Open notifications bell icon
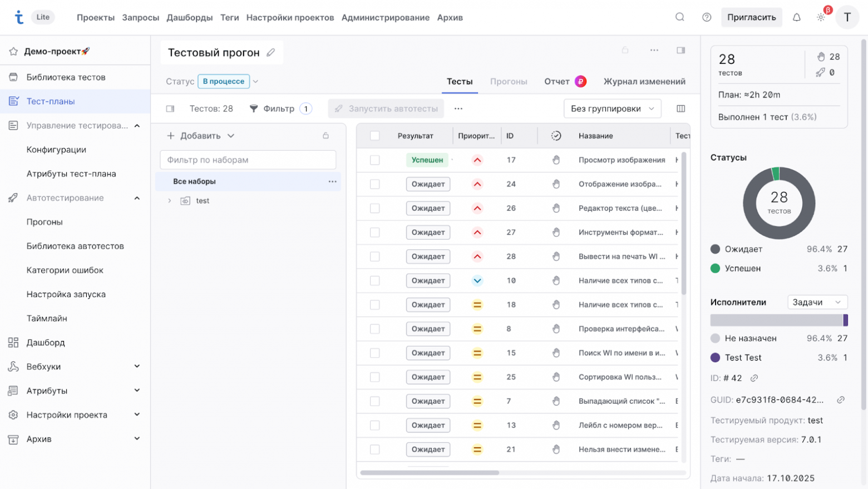 [796, 17]
